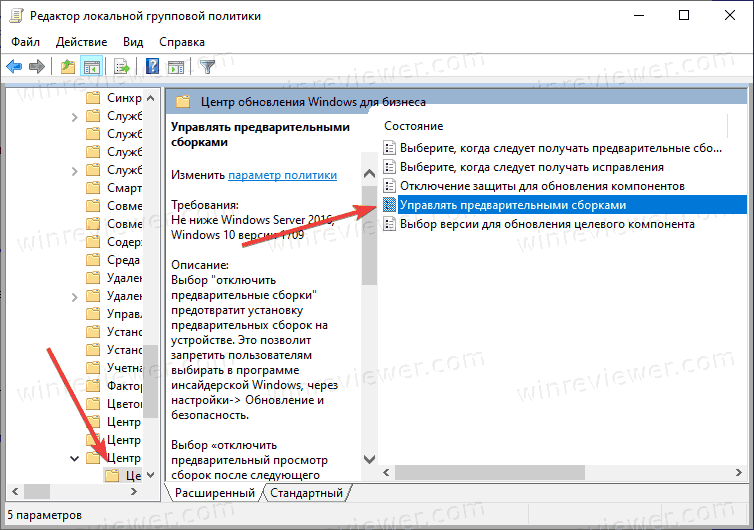Click description pane scroll down arrow
Image resolution: width=754 pixels, height=530 pixels.
[x=369, y=459]
